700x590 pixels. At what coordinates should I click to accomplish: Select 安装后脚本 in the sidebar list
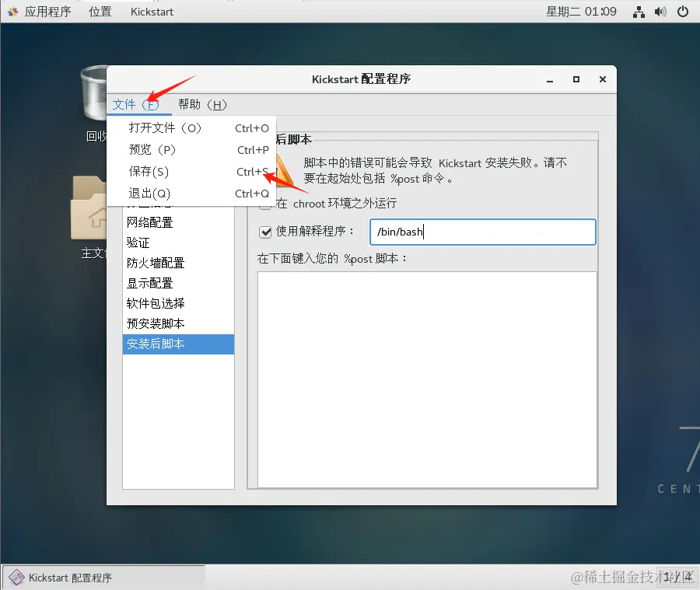(178, 344)
